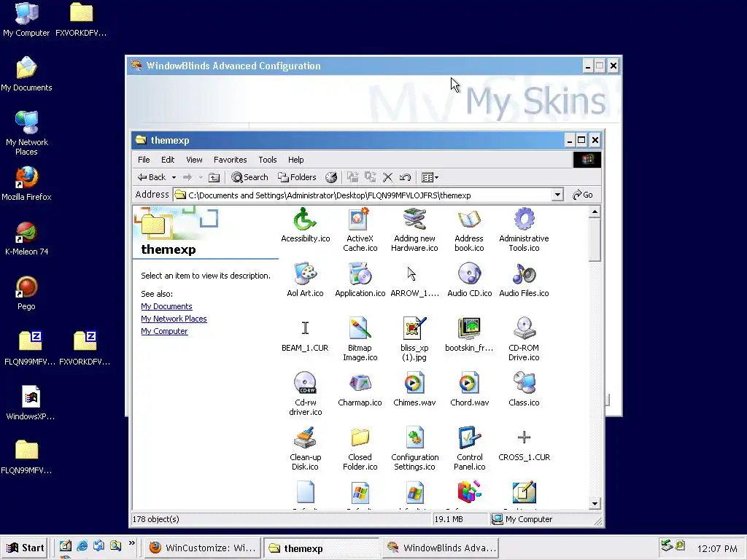Open the View menu
The height and width of the screenshot is (560, 747).
[194, 160]
